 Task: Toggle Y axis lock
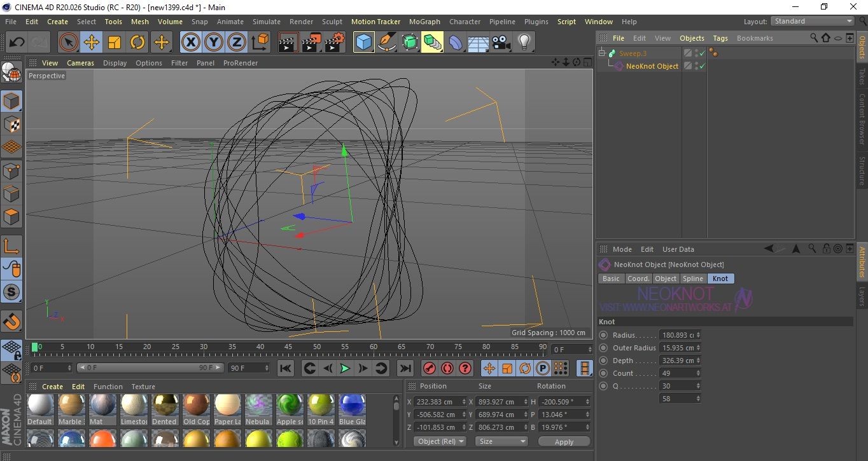point(214,43)
